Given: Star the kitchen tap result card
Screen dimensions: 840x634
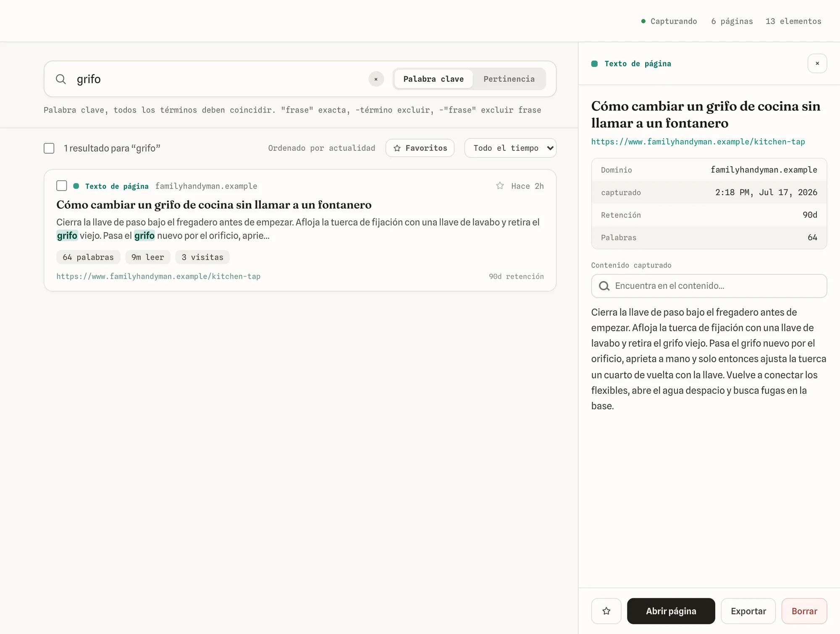Looking at the screenshot, I should coord(500,186).
